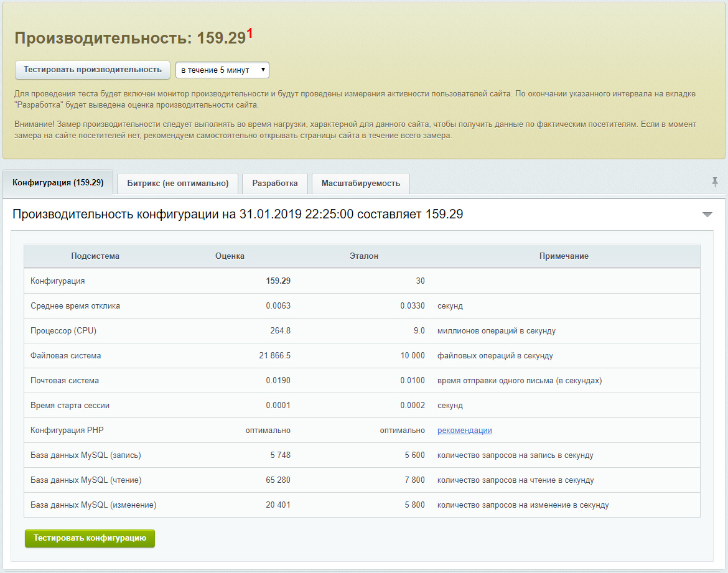The image size is (728, 573).
Task: Open the Разработка tab
Action: [275, 184]
